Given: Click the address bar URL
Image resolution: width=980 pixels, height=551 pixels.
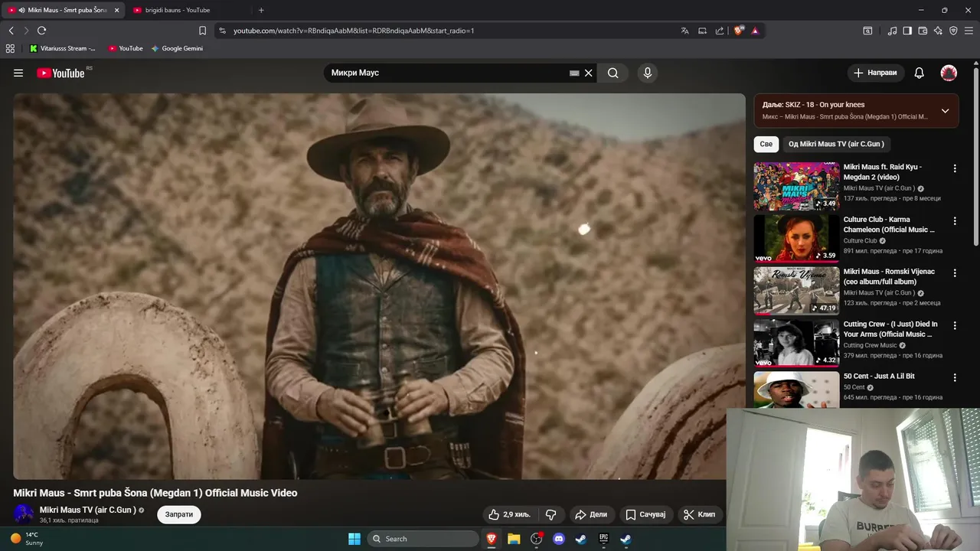Looking at the screenshot, I should point(354,31).
